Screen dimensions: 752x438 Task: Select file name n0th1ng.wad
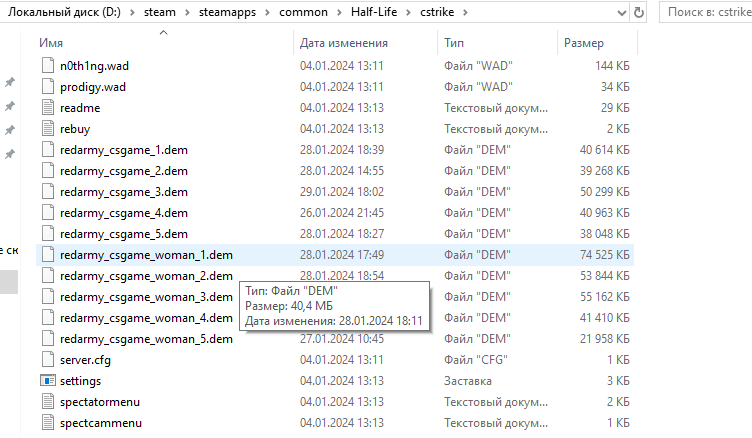coord(94,66)
